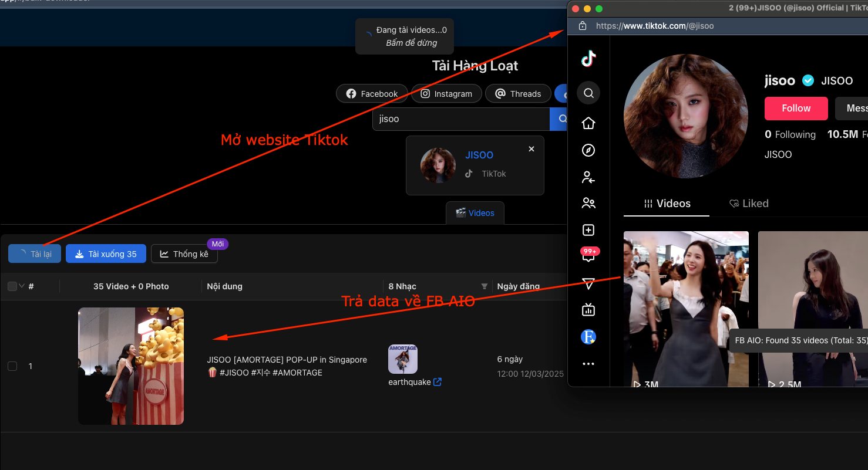
Task: Open TikTok inbox with 99+ badge
Action: click(x=589, y=255)
